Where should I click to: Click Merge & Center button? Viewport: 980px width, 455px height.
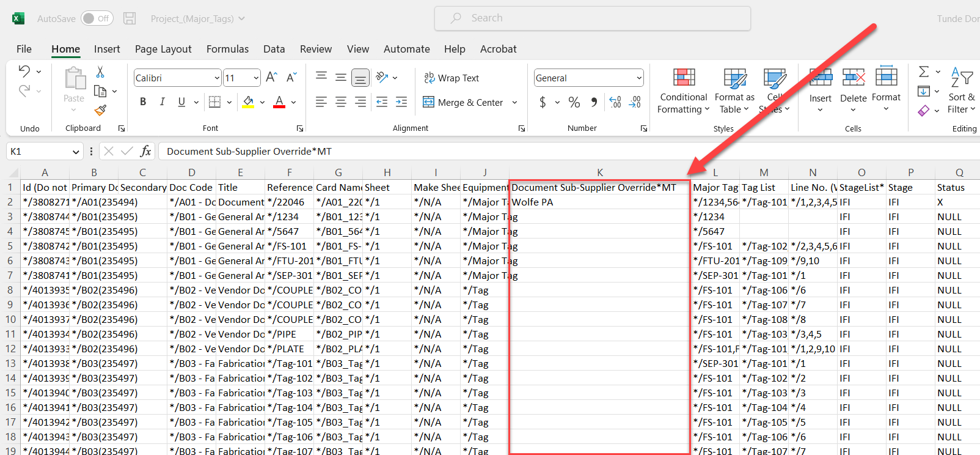point(463,102)
